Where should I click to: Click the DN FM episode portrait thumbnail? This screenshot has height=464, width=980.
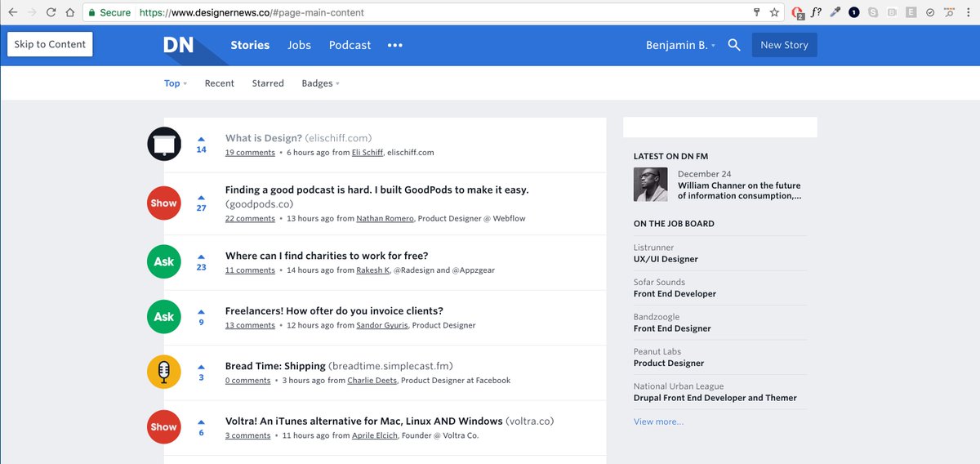pyautogui.click(x=651, y=185)
